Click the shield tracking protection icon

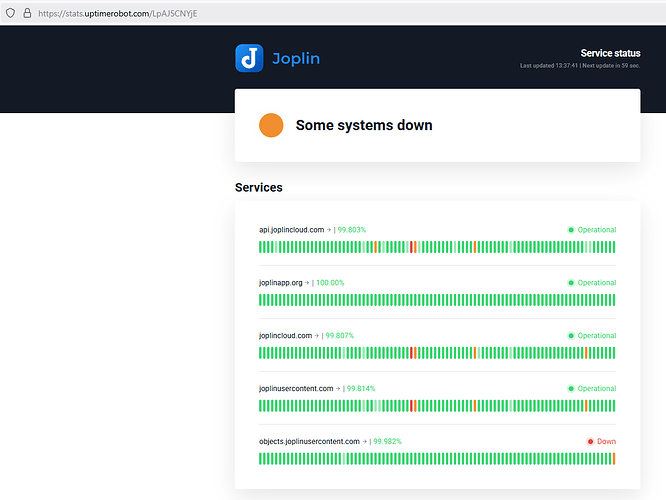[x=11, y=13]
